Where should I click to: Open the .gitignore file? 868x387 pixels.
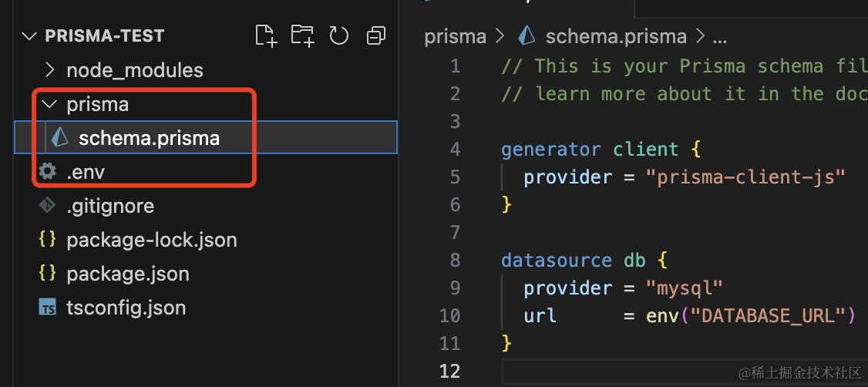coord(110,206)
